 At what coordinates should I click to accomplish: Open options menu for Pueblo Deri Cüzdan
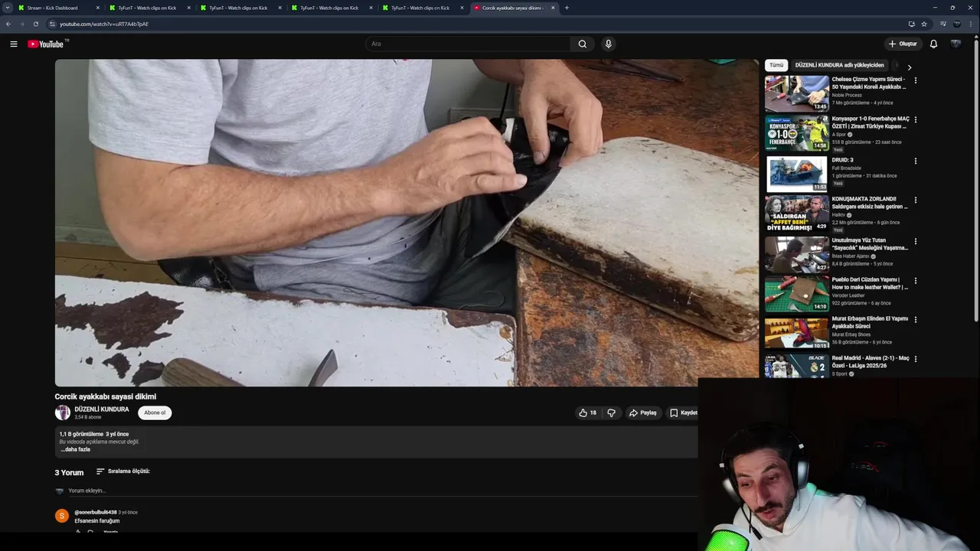[916, 280]
